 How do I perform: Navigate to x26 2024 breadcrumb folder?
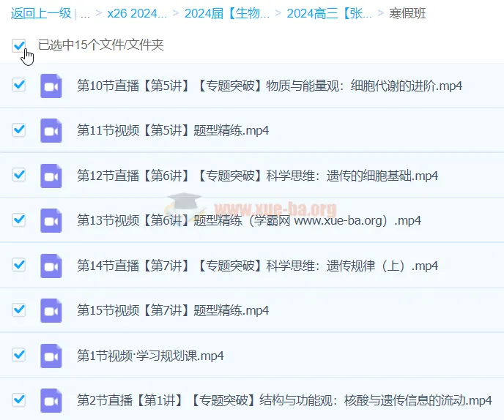(x=137, y=13)
